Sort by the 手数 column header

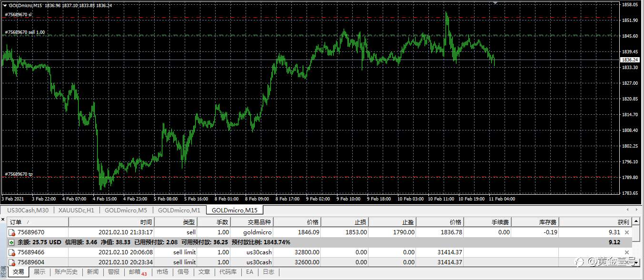point(214,222)
